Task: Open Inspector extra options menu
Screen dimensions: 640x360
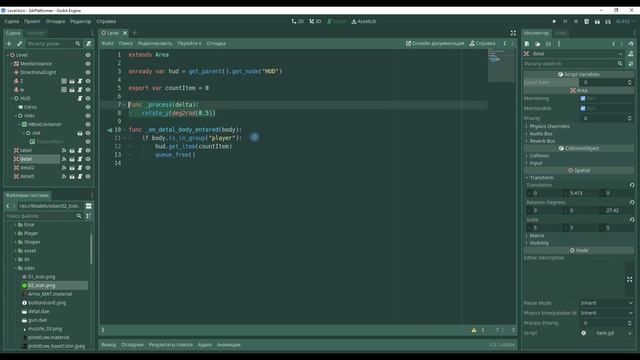Action: 559,44
